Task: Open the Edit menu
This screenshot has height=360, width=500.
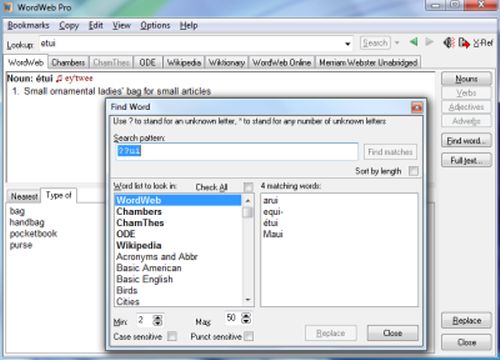Action: point(96,25)
